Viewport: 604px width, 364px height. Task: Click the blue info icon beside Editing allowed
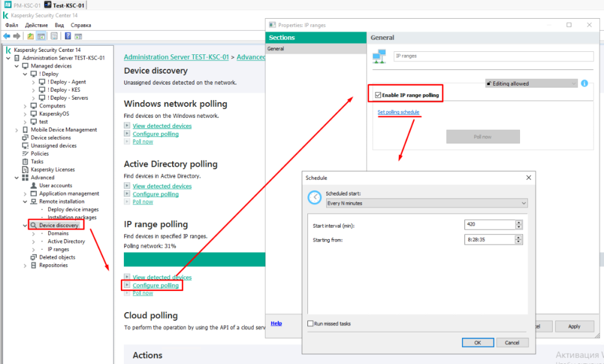point(584,83)
